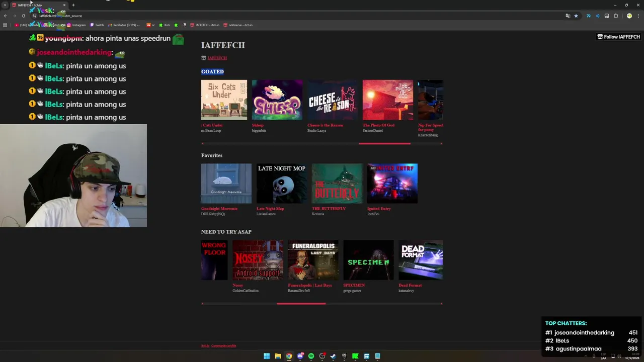Image resolution: width=644 pixels, height=362 pixels.
Task: Open the SoundCloud sc bookmark
Action: pos(151,25)
